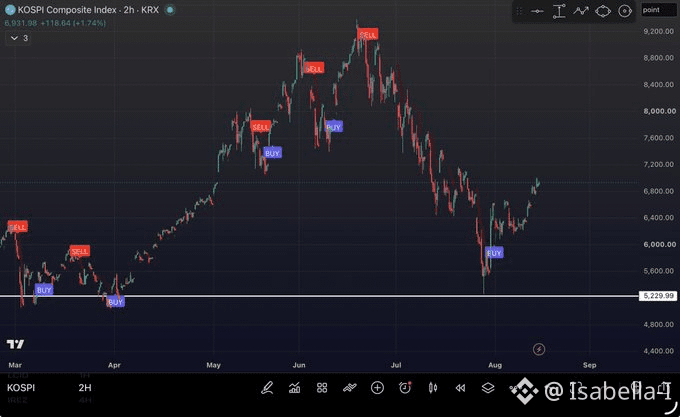Expand the collapsed indicators legend showing 3
The height and width of the screenshot is (417, 680).
click(19, 38)
